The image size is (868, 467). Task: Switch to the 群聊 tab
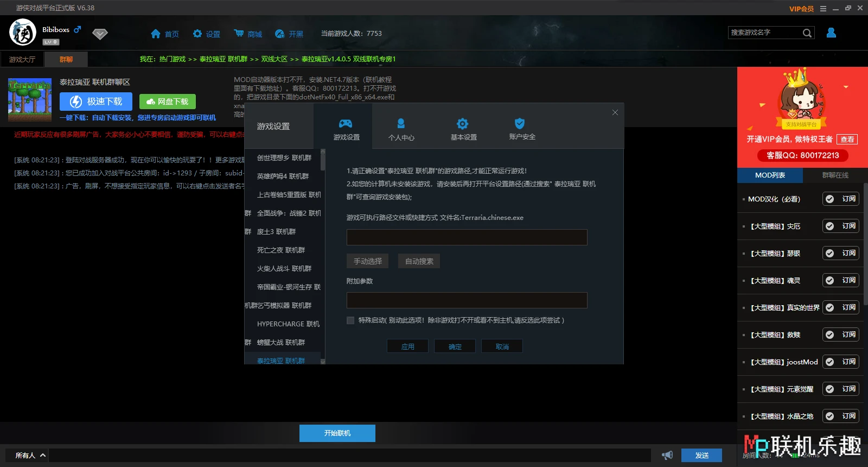(66, 59)
